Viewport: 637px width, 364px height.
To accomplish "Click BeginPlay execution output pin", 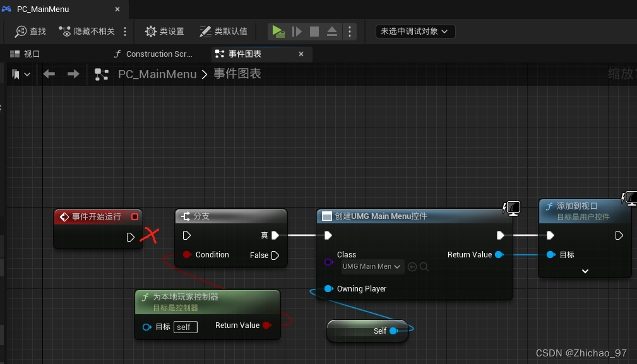I will coord(130,237).
